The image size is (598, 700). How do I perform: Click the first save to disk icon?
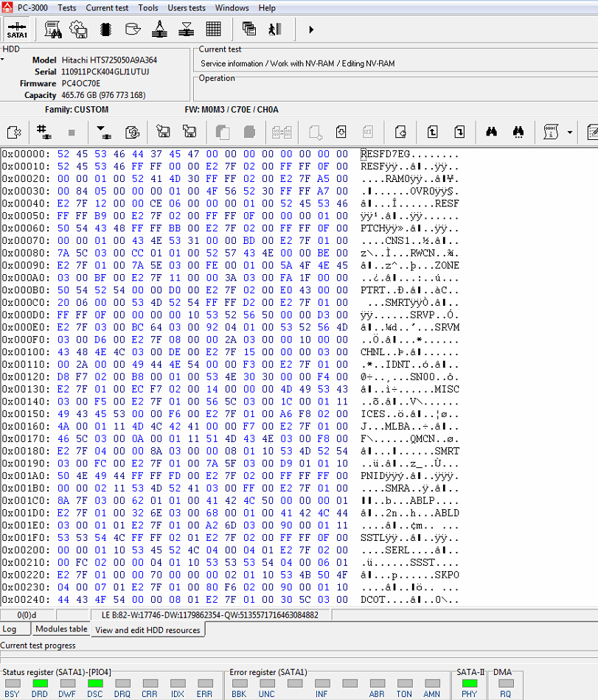pyautogui.click(x=163, y=131)
